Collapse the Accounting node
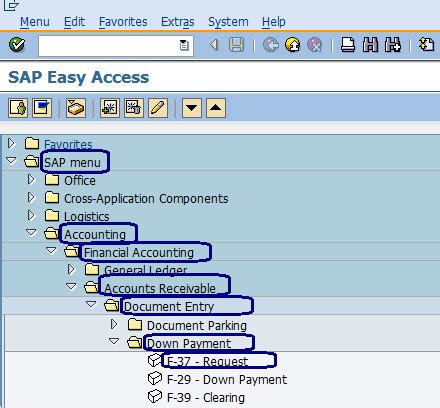Viewport: 440px width, 408px height. [31, 233]
